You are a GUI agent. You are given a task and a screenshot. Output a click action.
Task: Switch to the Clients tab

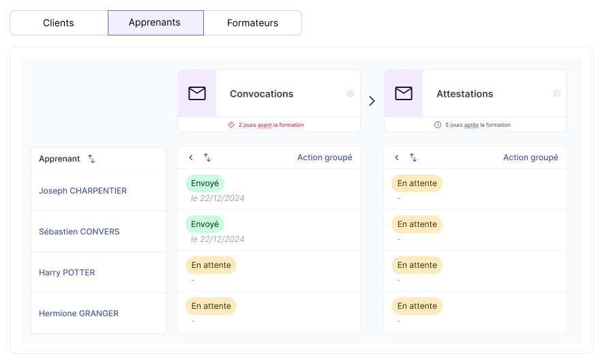coord(59,23)
